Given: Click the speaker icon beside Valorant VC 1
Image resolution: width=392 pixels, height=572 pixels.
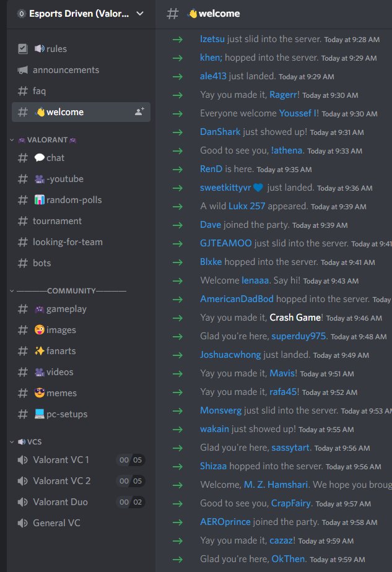Looking at the screenshot, I should [x=23, y=460].
